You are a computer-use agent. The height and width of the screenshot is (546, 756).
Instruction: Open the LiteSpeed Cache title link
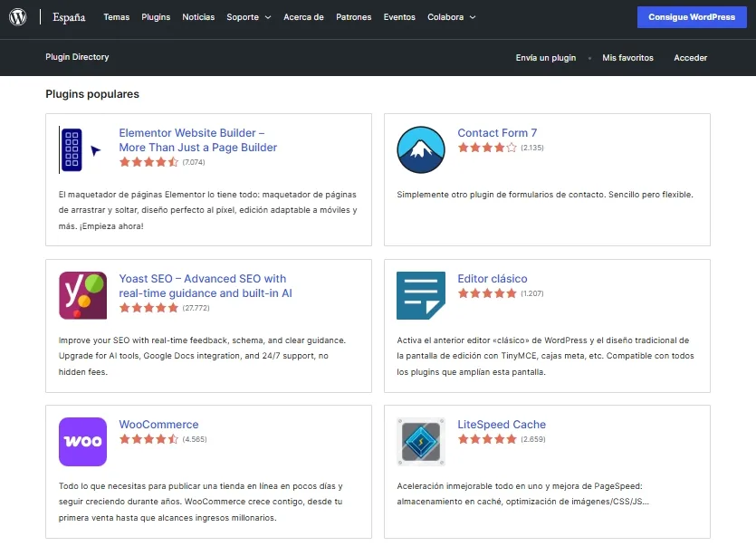(502, 425)
